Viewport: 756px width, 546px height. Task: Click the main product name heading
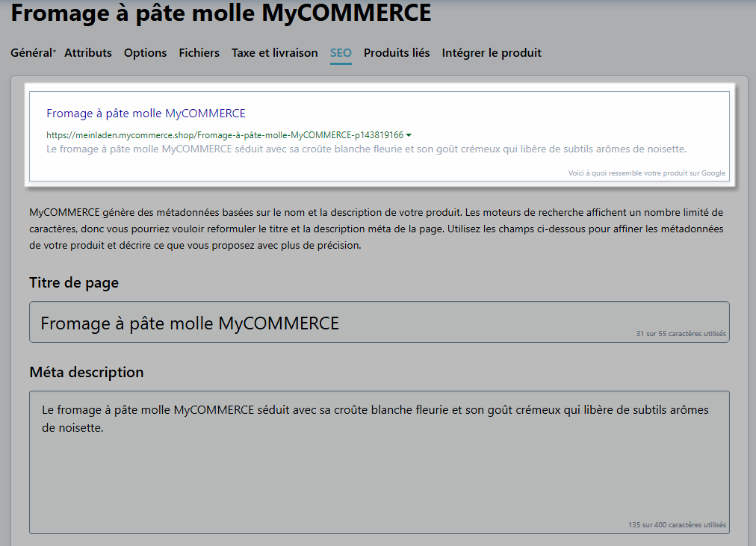221,13
